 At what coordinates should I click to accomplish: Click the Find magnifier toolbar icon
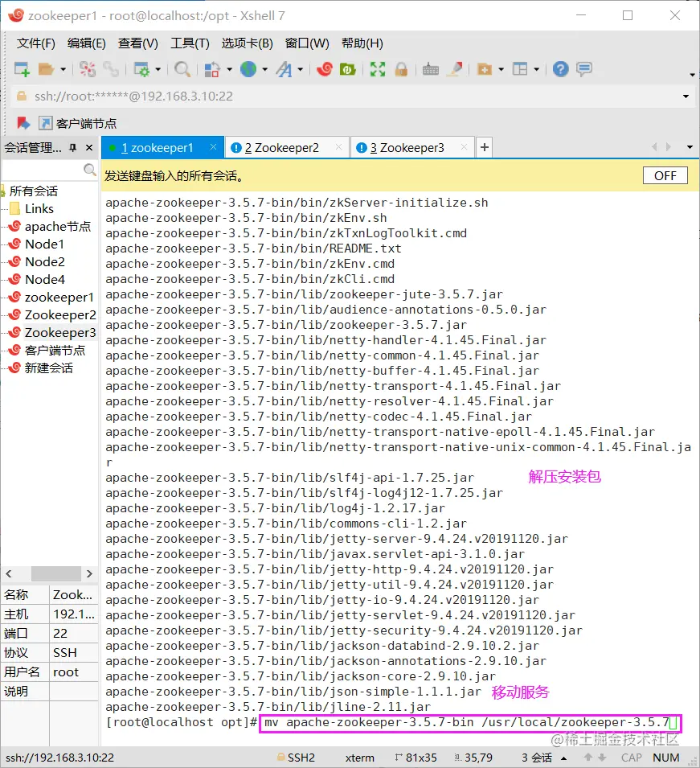tap(182, 69)
